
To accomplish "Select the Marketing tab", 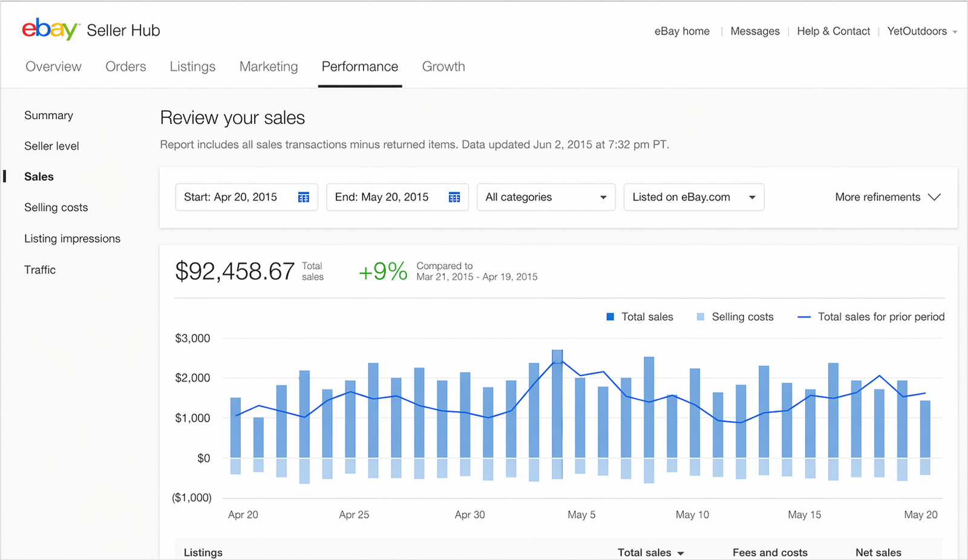I will pos(269,67).
